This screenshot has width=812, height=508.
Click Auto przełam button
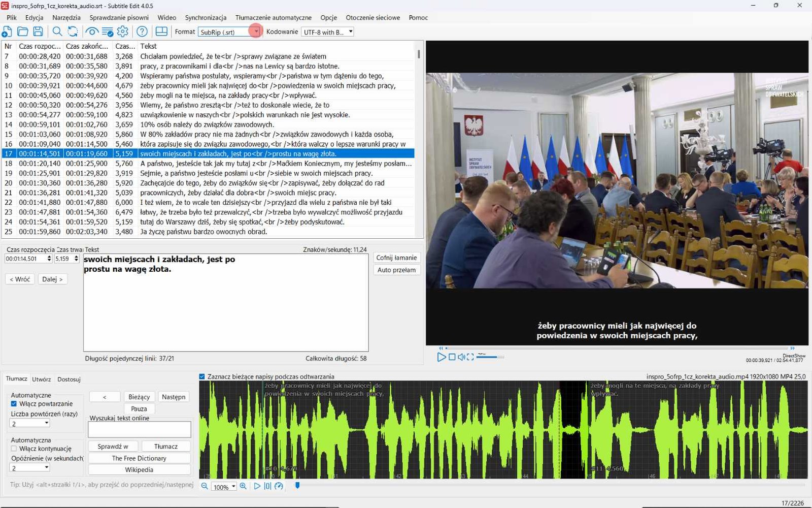(396, 270)
